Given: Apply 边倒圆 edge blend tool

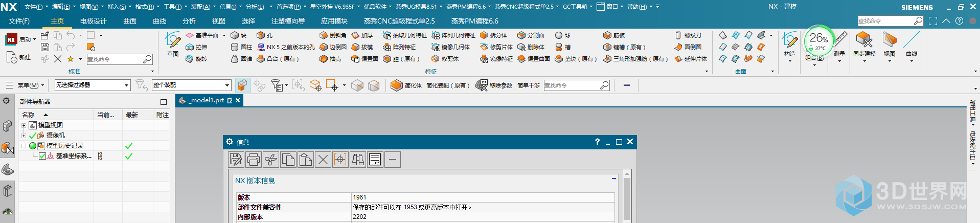Looking at the screenshot, I should [x=333, y=47].
